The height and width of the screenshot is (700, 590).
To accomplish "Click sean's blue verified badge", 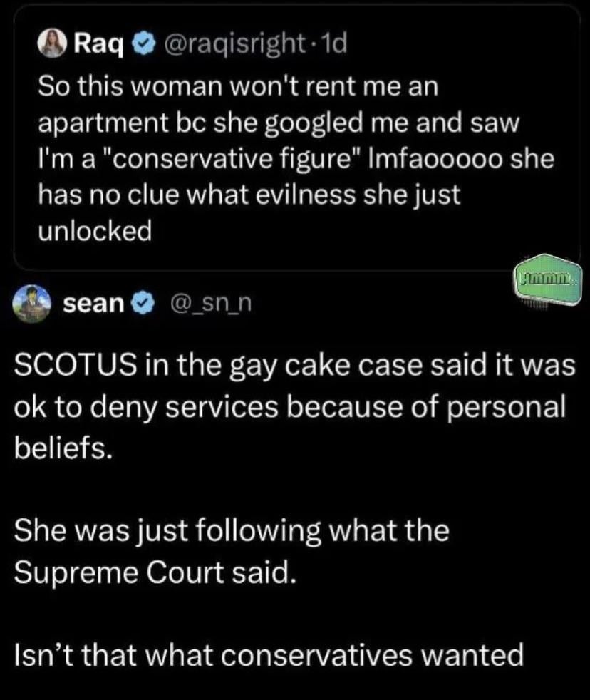I will (x=142, y=304).
